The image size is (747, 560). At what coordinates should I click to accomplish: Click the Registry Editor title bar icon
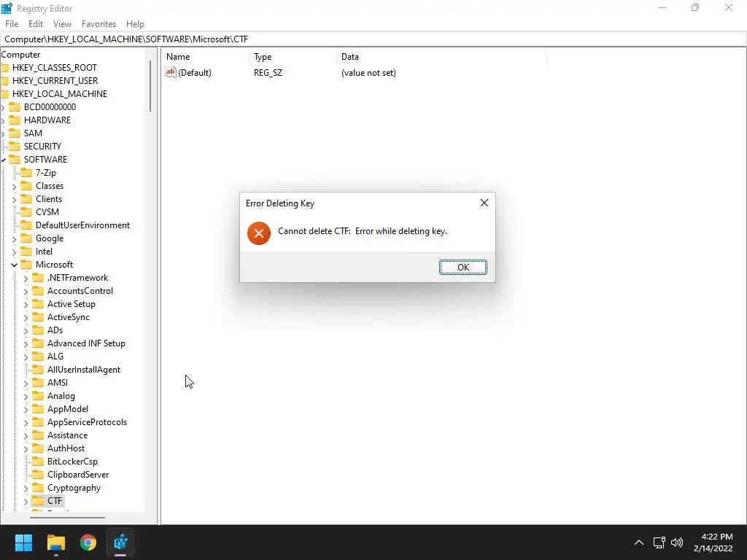click(x=7, y=8)
